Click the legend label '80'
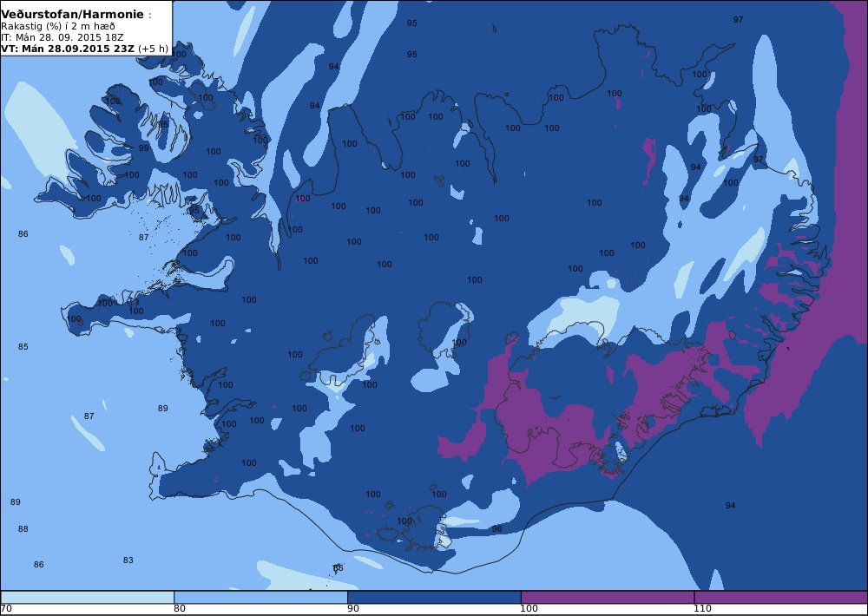Screen dimensions: 868x616 click(180, 609)
